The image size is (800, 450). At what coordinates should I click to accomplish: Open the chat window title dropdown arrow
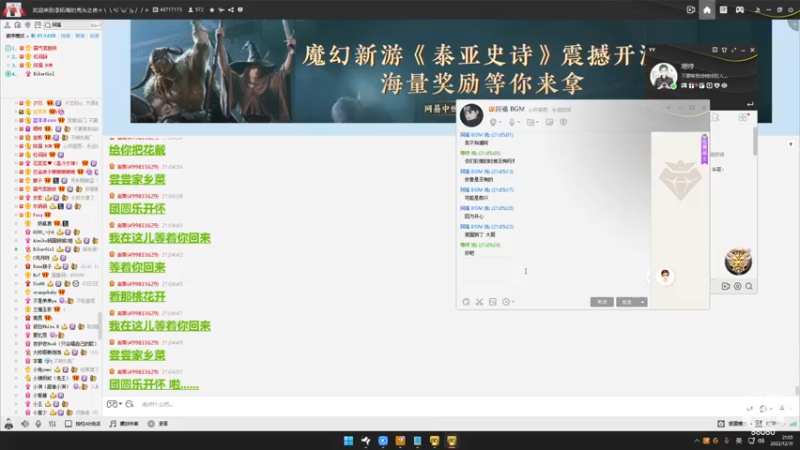pos(668,108)
